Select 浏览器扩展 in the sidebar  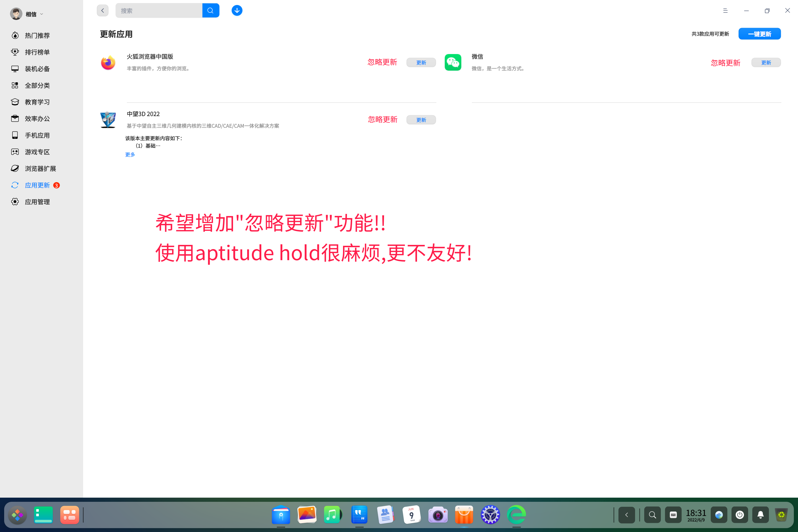tap(40, 169)
